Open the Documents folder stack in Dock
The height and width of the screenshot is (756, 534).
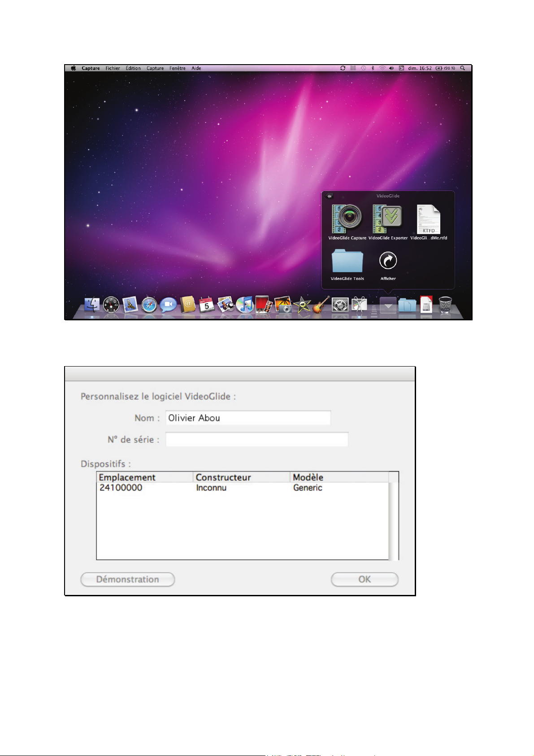point(407,305)
